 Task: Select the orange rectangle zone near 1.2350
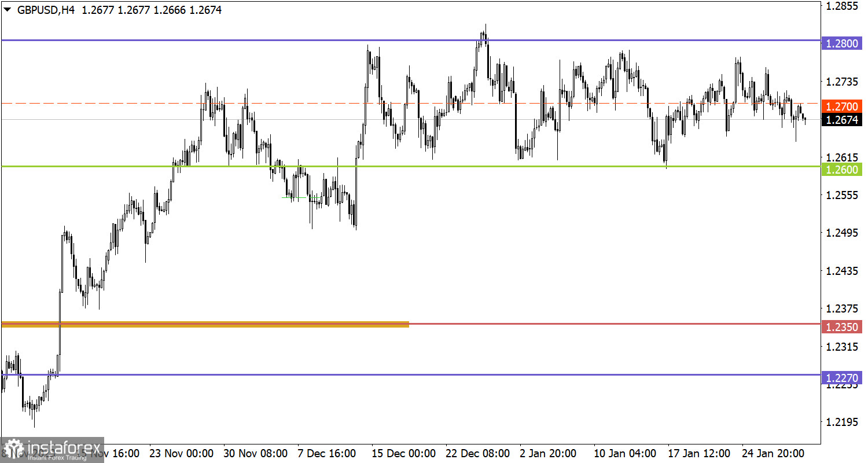(x=205, y=324)
